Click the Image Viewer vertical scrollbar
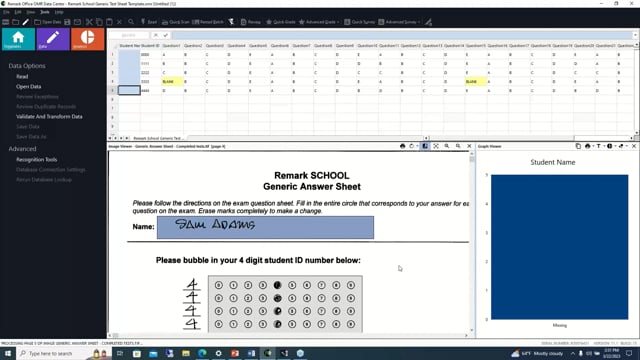 pos(472,243)
